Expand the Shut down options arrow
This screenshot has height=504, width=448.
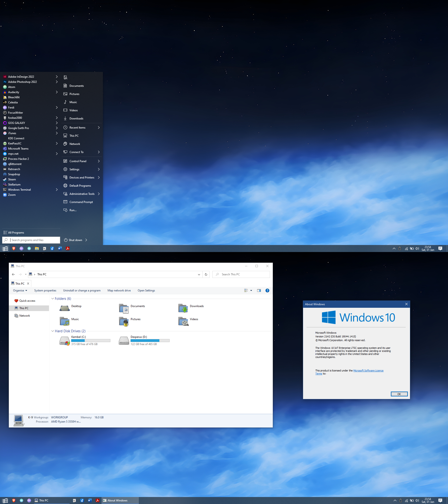86,240
